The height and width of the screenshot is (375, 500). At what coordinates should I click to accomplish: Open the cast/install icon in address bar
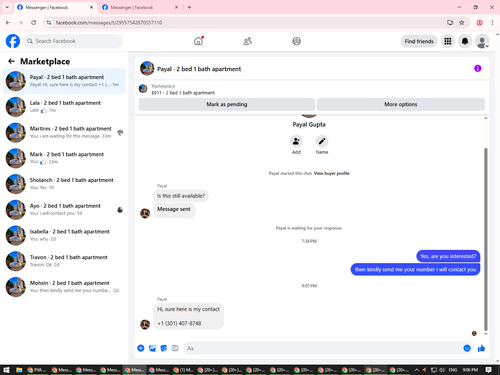(x=450, y=23)
